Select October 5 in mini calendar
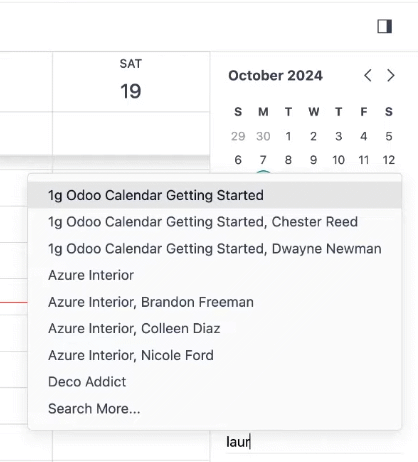418x462 pixels. [389, 136]
